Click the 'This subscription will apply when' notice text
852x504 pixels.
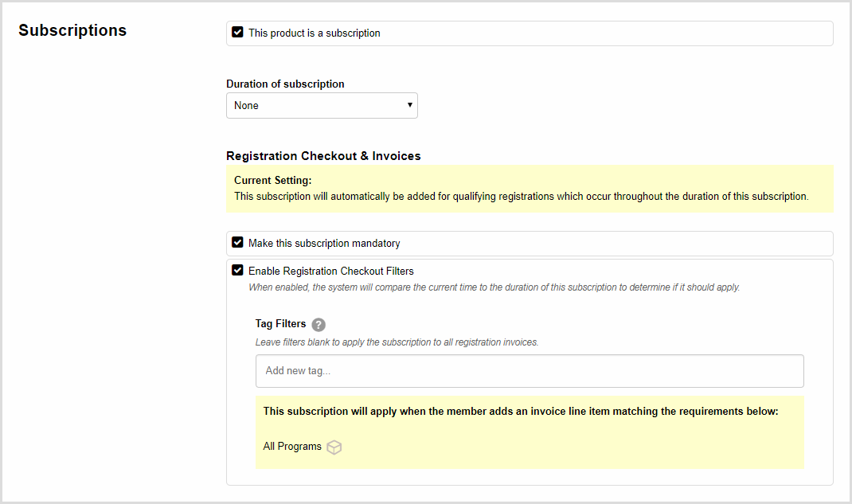click(x=520, y=412)
